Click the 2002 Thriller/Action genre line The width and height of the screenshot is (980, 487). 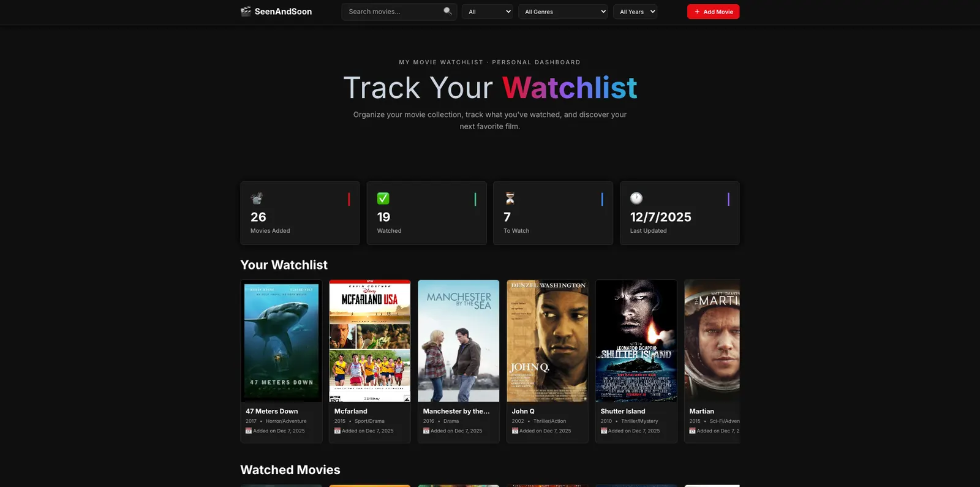pyautogui.click(x=539, y=421)
